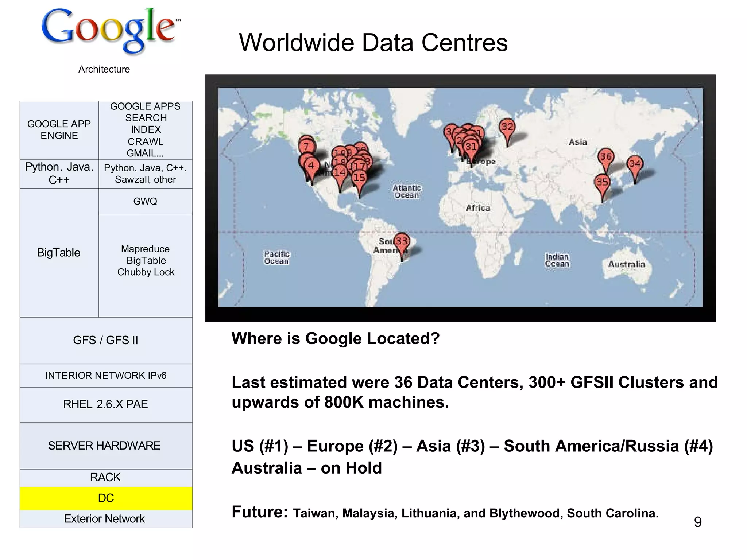Click the Pacific Ocean map label
Image resolution: width=747 pixels, height=560 pixels.
[276, 257]
